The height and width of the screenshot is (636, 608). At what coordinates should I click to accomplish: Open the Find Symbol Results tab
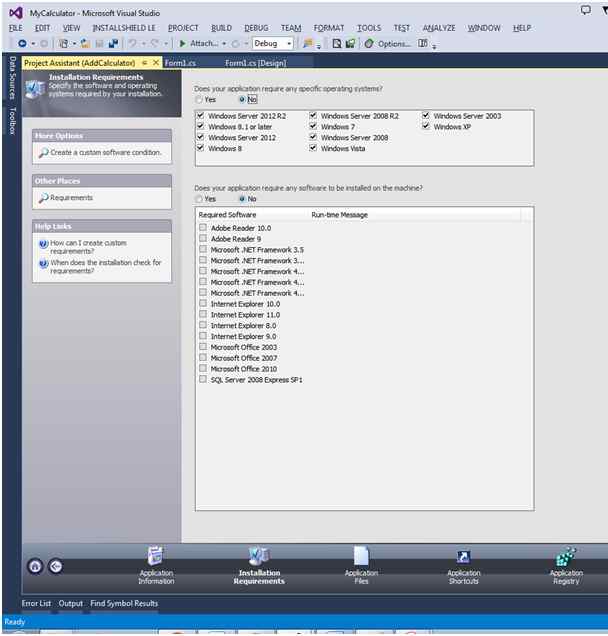point(124,603)
